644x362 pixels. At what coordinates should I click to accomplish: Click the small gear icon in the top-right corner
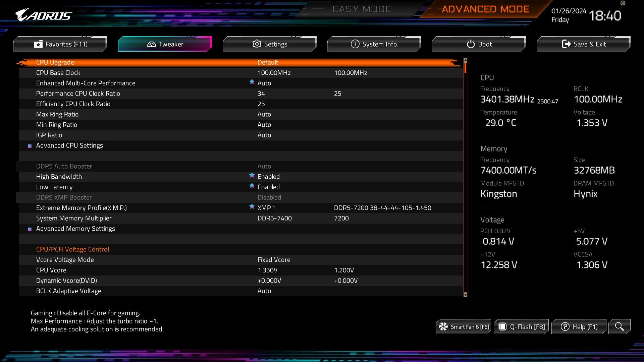tap(623, 3)
